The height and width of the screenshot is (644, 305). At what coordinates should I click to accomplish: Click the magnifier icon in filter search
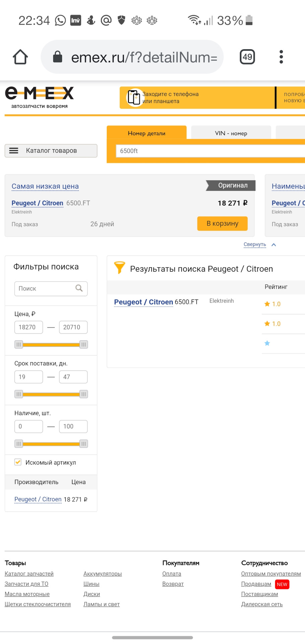(x=79, y=288)
